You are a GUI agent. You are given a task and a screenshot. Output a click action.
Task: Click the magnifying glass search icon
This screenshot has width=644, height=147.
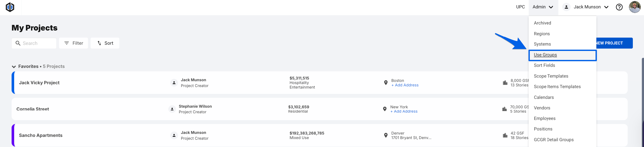tap(18, 43)
